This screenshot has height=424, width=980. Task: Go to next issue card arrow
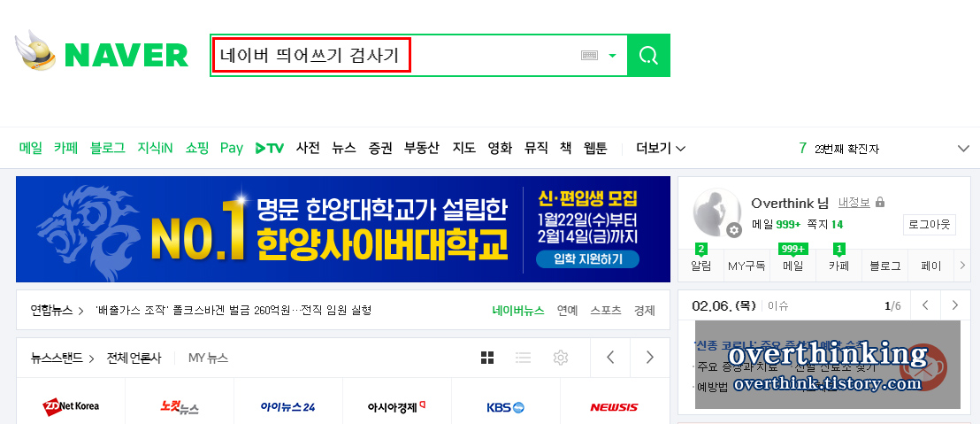tap(954, 305)
